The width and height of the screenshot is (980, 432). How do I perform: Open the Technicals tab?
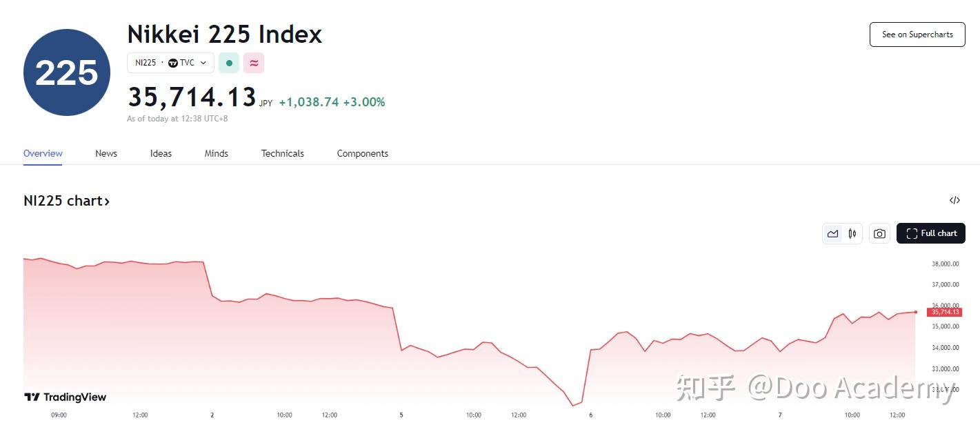282,153
